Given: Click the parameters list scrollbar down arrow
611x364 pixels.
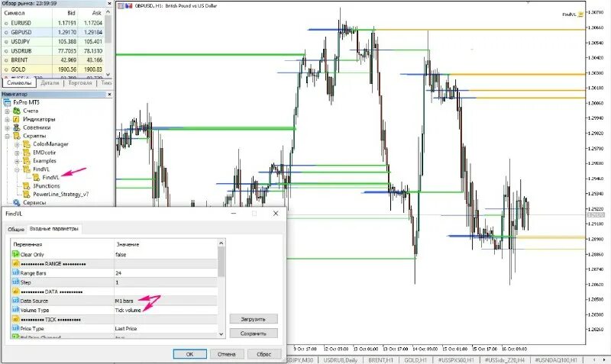Looking at the screenshot, I should pos(221,334).
